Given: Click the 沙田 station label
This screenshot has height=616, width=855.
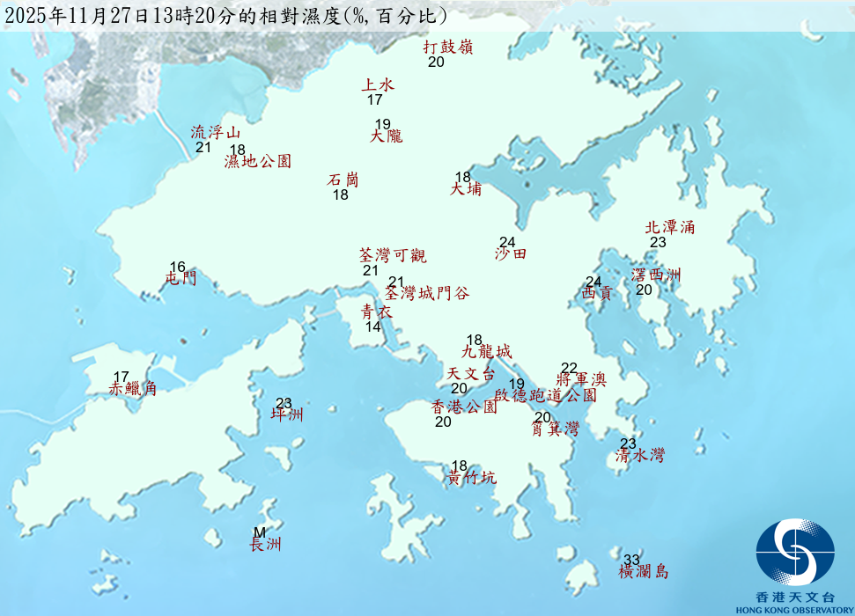Looking at the screenshot, I should (511, 253).
